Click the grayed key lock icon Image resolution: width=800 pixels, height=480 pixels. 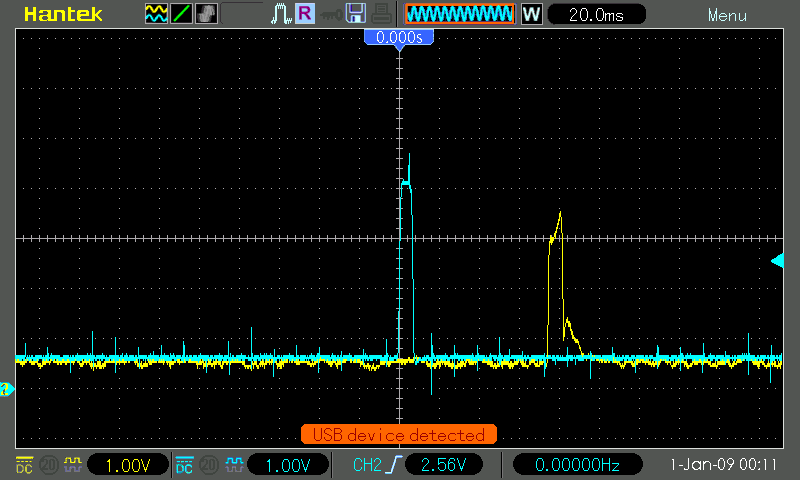pyautogui.click(x=331, y=15)
